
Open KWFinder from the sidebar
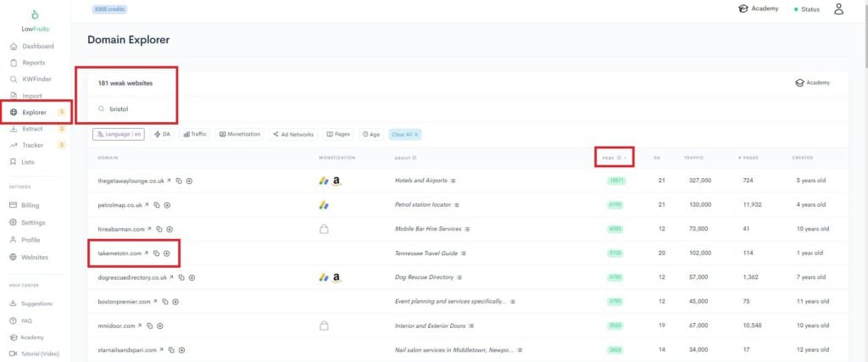tap(31, 79)
